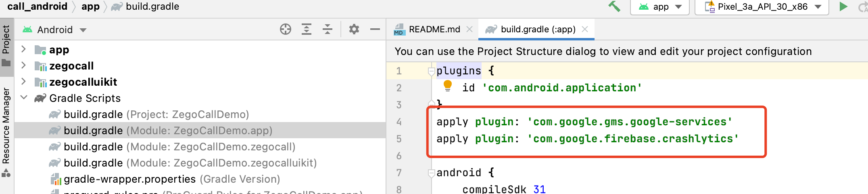Screen dimensions: 868x194
Task: Open gradle-wrapper.properties (Gradle Version)
Action: point(165,179)
